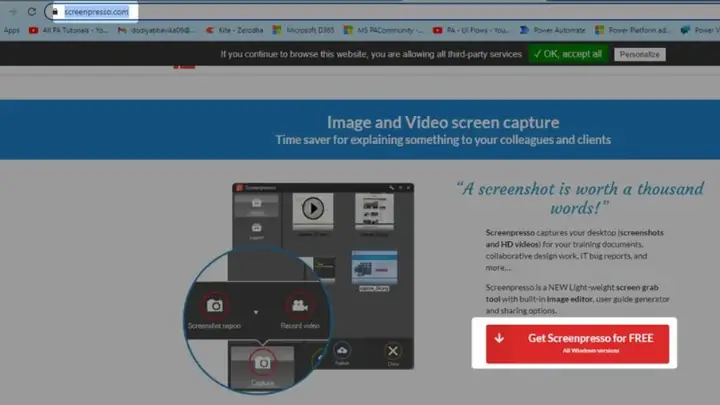The width and height of the screenshot is (720, 405).
Task: Click Get Screenpresso for FREE button
Action: point(578,344)
